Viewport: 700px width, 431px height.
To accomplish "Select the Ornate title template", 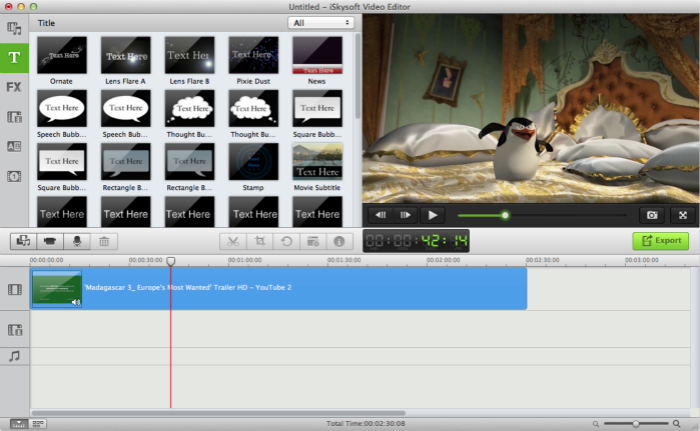I will pos(62,55).
